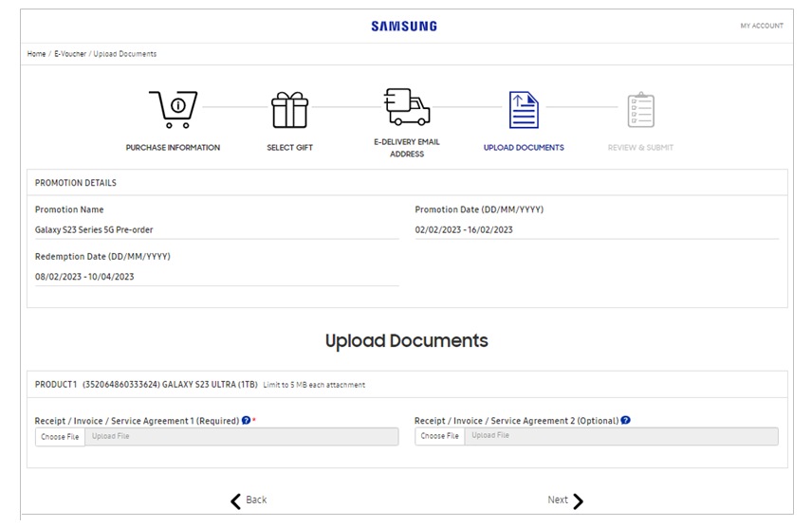The height and width of the screenshot is (527, 812).
Task: Select REVIEW & SUBMIT step label
Action: click(640, 148)
